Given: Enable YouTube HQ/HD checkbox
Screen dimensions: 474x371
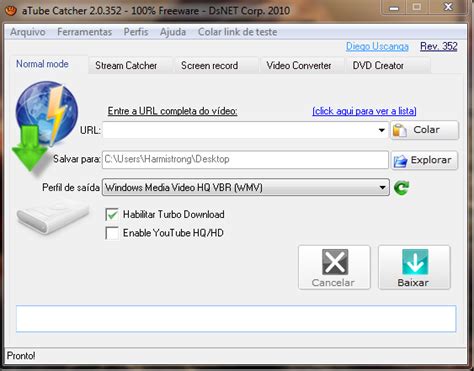Looking at the screenshot, I should pyautogui.click(x=112, y=233).
